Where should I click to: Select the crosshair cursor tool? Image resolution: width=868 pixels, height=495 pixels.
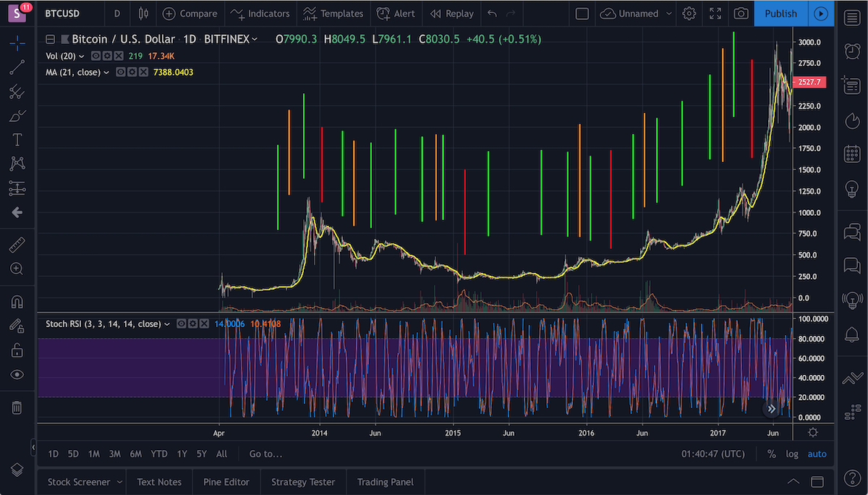tap(17, 43)
